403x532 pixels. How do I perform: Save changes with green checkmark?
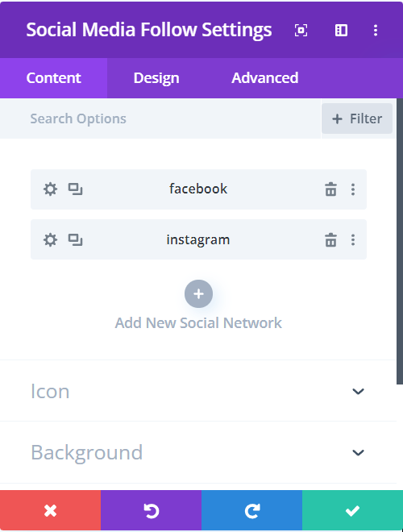352,510
